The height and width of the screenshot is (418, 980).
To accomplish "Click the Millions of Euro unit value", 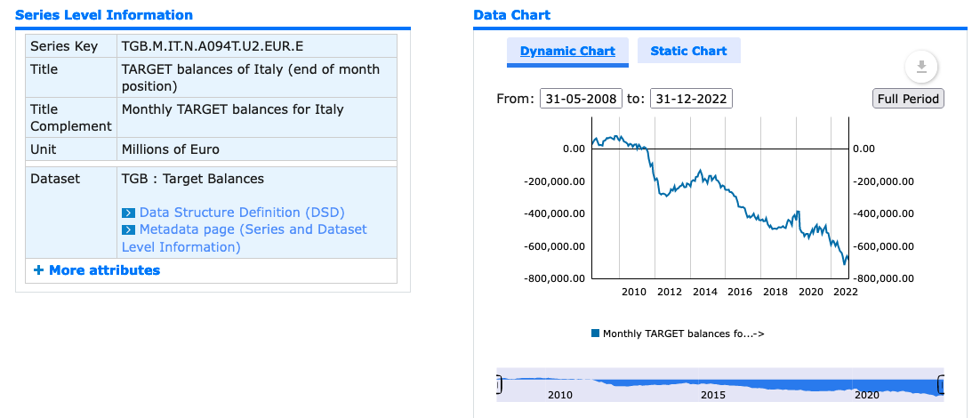I will (170, 149).
